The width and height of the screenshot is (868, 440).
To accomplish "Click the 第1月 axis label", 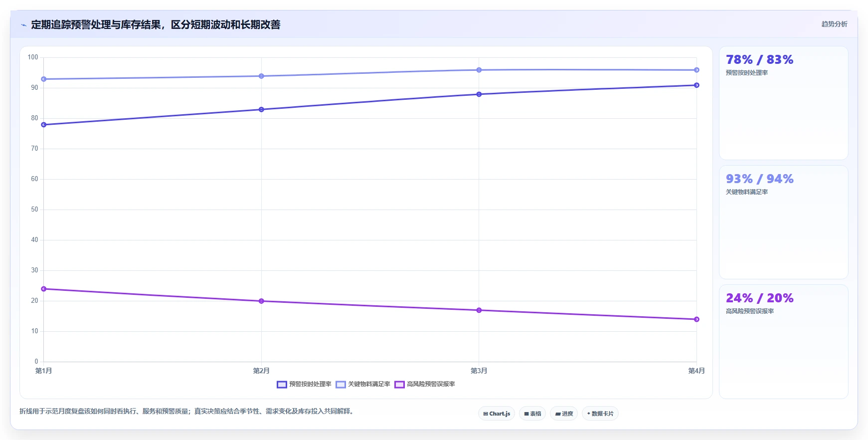I will [x=44, y=371].
